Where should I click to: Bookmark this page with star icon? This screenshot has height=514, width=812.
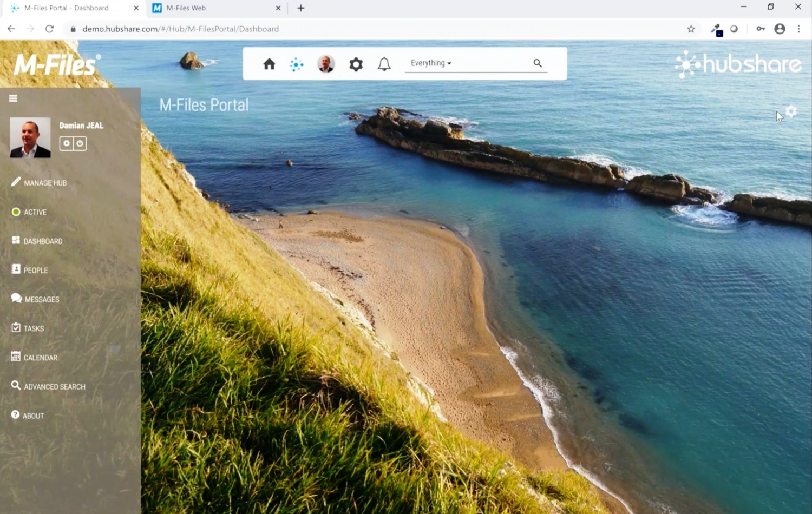pyautogui.click(x=691, y=29)
